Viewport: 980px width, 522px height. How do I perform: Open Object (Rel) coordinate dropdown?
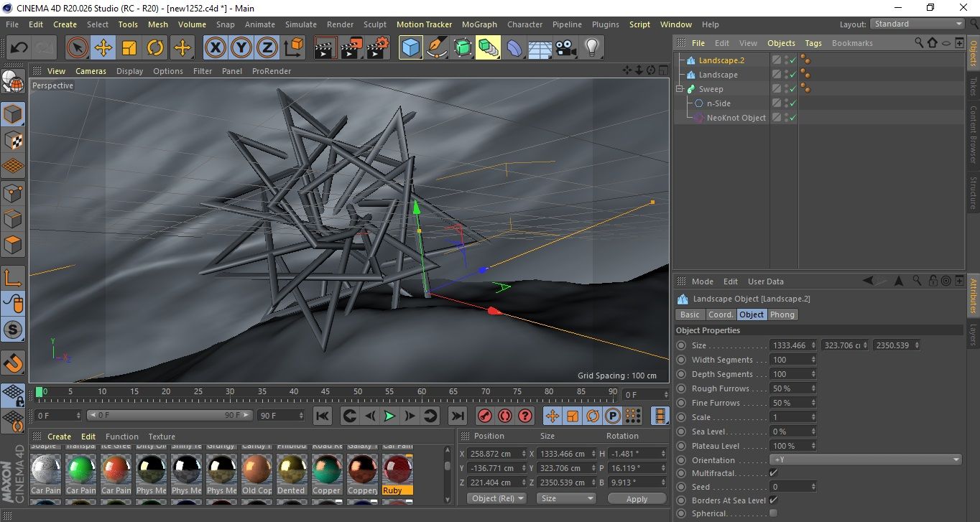click(496, 498)
